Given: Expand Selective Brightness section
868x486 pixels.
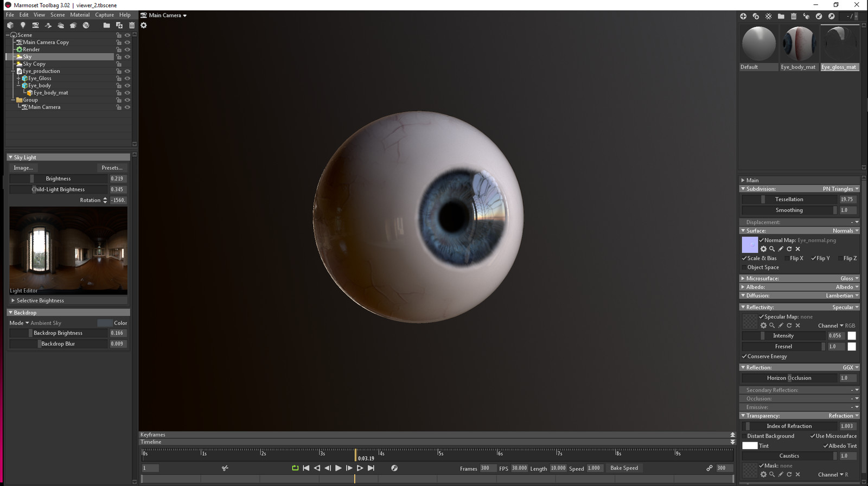Looking at the screenshot, I should [x=13, y=300].
